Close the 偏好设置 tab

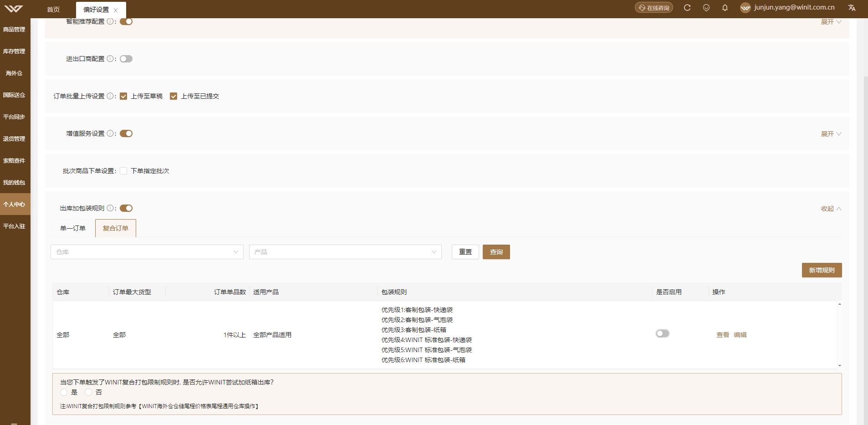click(x=116, y=10)
